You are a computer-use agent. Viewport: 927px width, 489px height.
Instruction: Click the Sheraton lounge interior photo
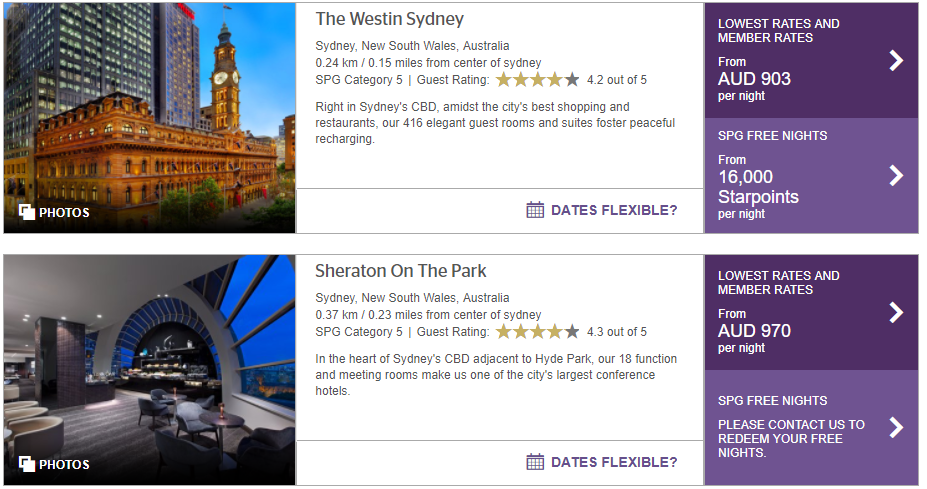click(x=150, y=370)
